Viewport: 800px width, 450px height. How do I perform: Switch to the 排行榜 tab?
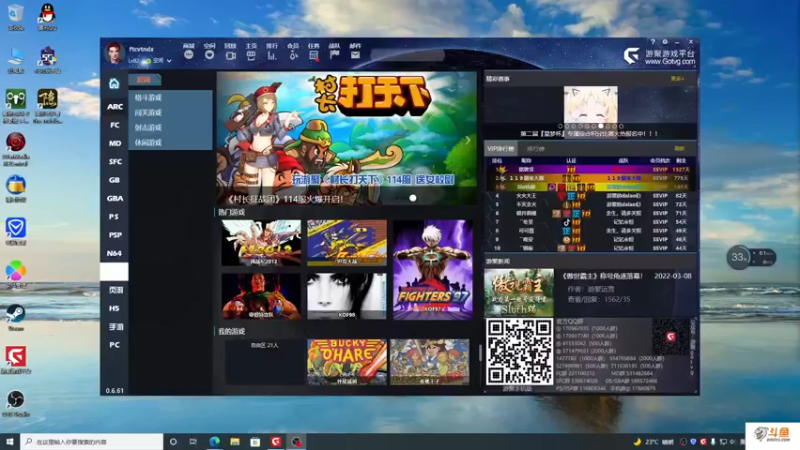pos(536,149)
